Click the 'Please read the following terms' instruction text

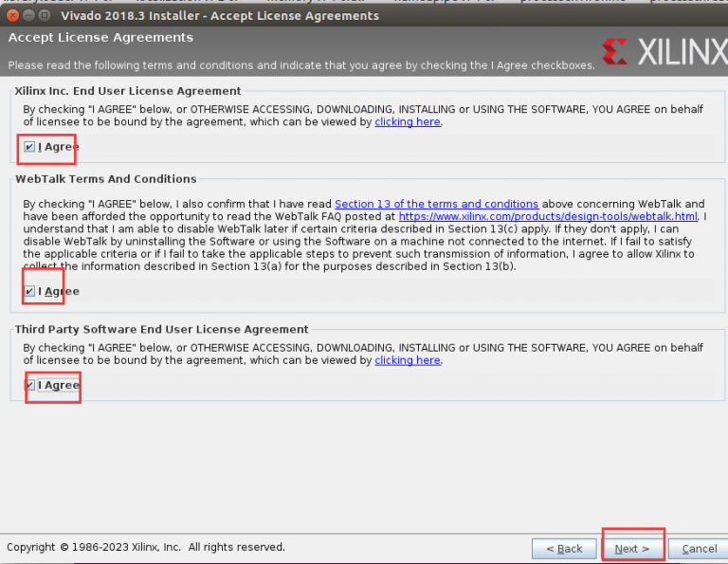[301, 65]
